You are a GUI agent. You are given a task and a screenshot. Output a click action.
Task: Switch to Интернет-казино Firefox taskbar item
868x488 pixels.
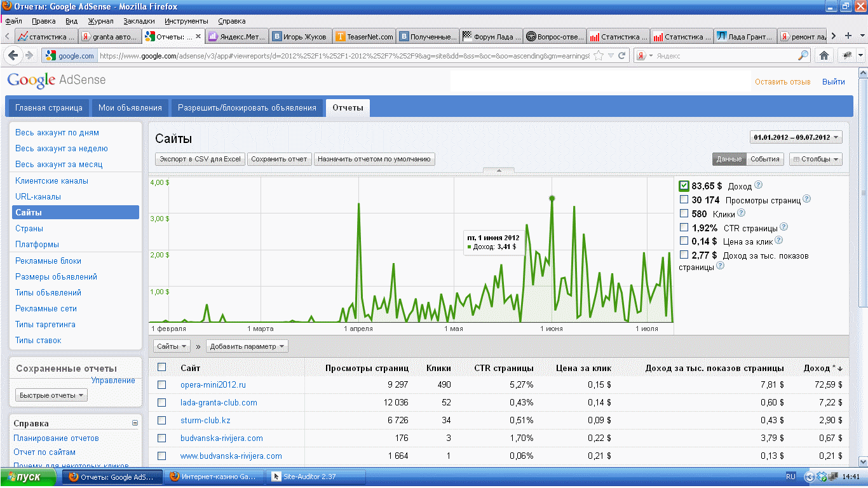[x=213, y=477]
